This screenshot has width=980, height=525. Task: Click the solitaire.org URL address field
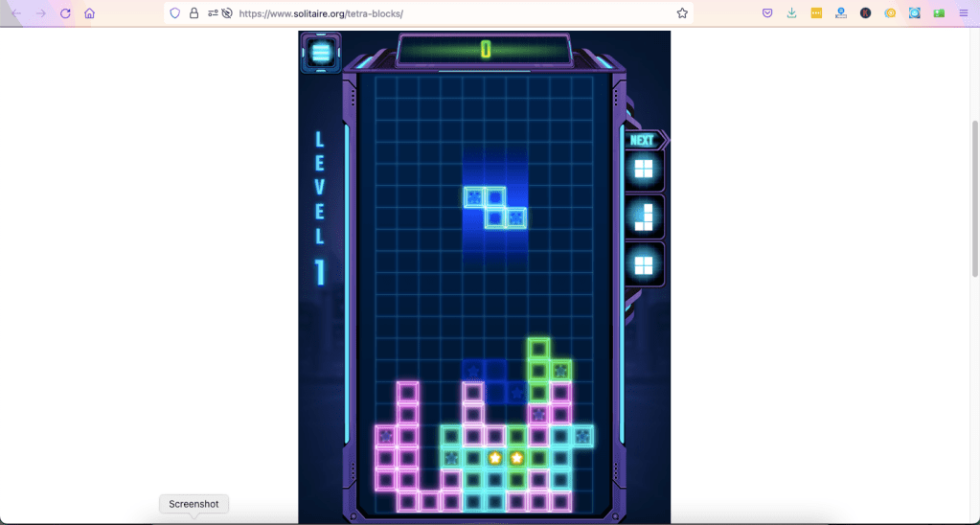click(431, 13)
